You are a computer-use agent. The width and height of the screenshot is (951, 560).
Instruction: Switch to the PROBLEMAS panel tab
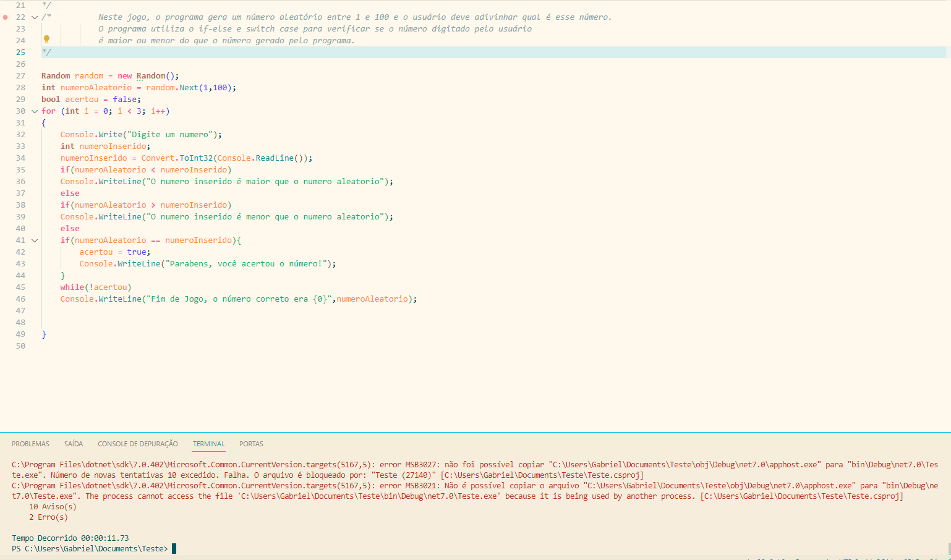coord(30,444)
